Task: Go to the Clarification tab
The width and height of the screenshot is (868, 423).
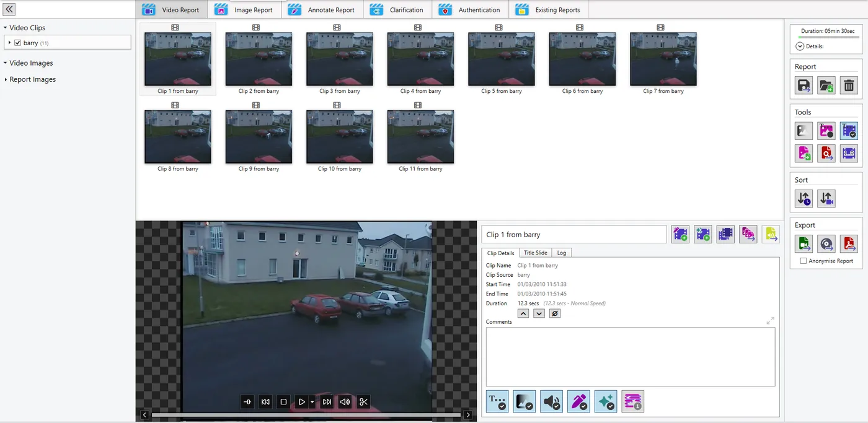Action: 397,10
